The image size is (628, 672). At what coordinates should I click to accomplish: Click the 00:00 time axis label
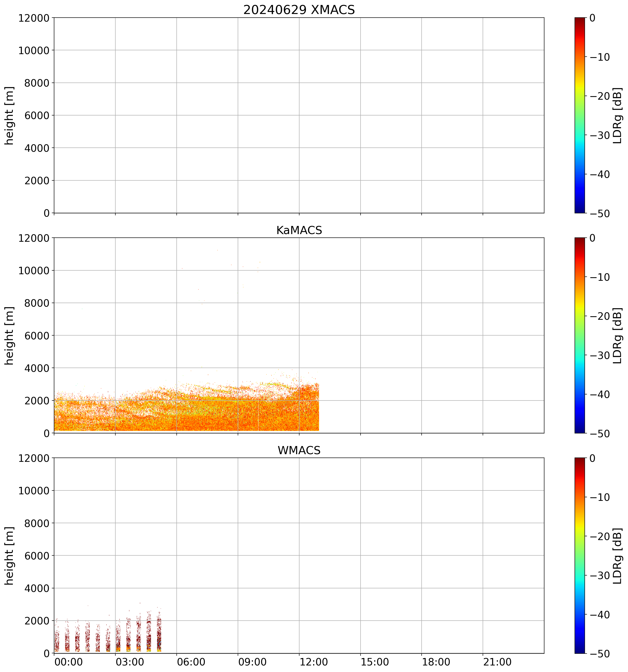69,662
